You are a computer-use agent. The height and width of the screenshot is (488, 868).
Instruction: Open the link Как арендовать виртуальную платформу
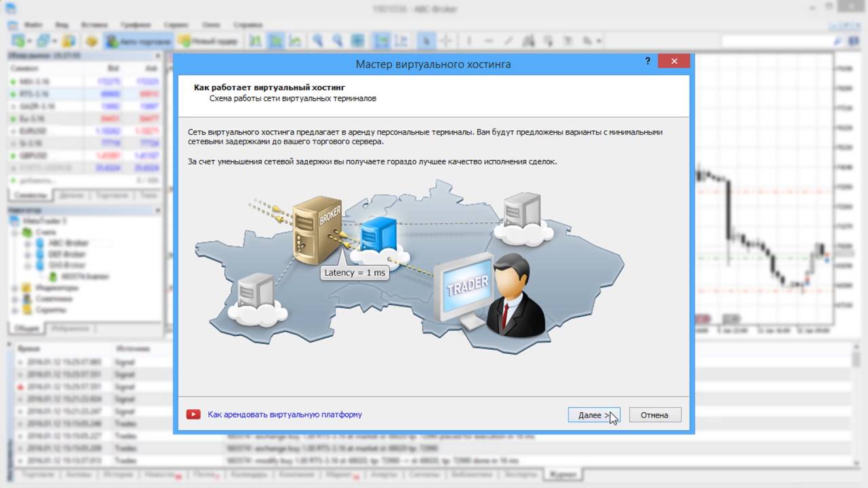point(285,414)
